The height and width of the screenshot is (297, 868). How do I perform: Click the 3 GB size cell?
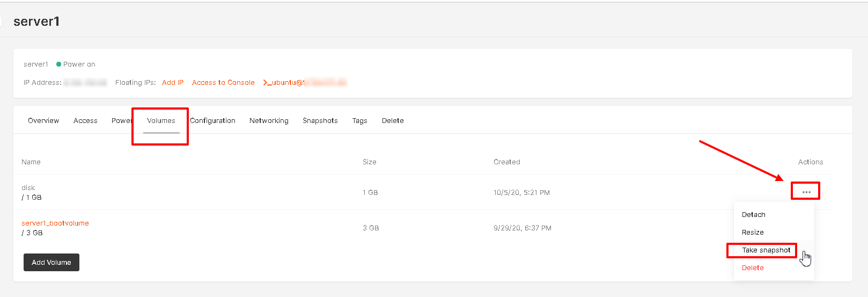click(371, 228)
